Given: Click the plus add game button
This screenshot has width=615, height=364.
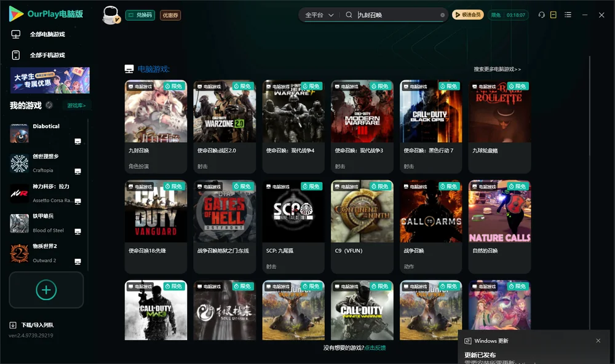Looking at the screenshot, I should click(x=46, y=290).
